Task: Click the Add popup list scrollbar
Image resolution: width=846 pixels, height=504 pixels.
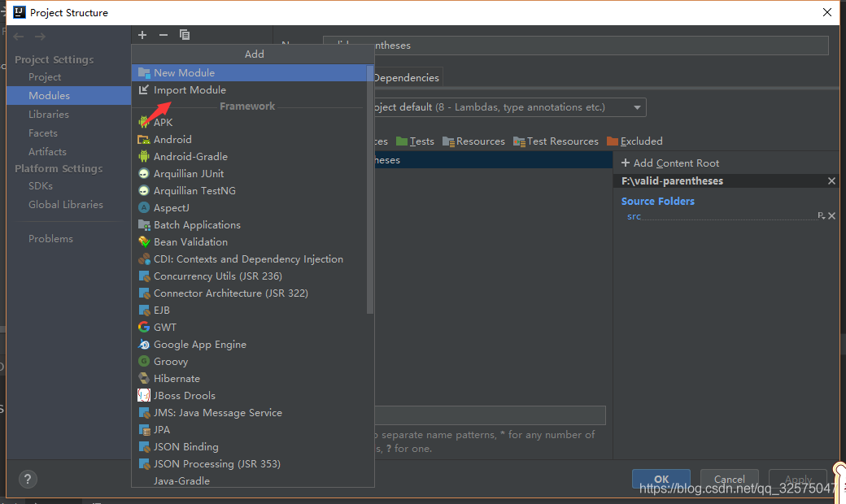Action: coord(370,189)
